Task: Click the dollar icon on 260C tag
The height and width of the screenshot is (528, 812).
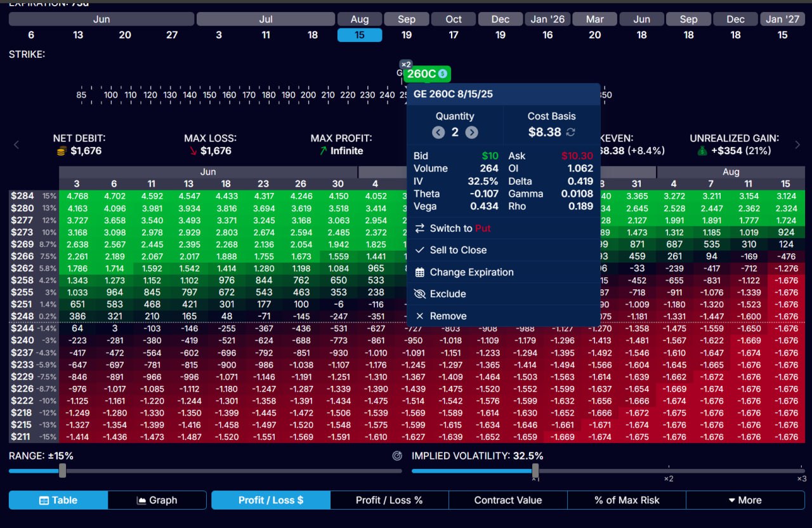Action: [x=443, y=74]
